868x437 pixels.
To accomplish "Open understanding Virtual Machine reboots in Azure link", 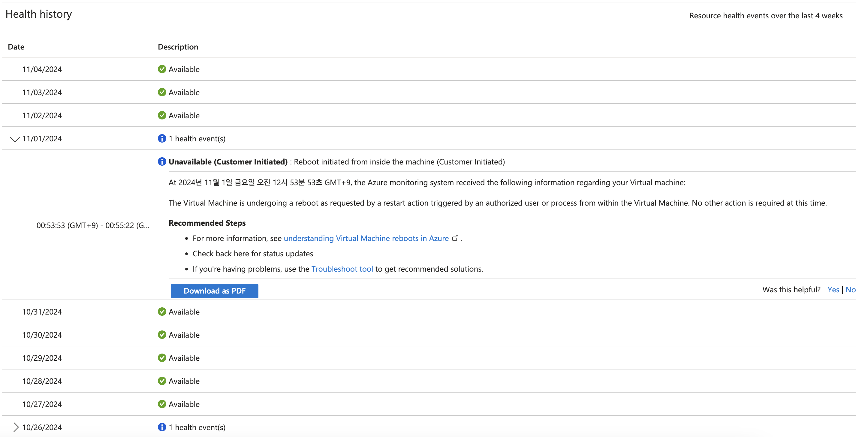I will tap(366, 238).
